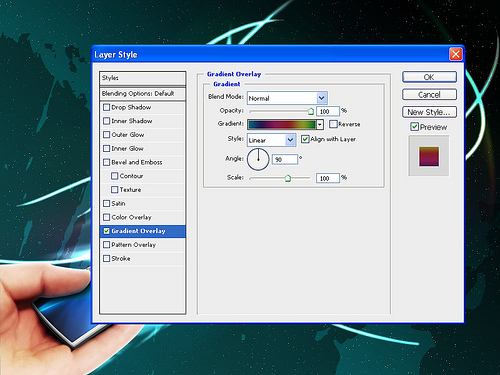The height and width of the screenshot is (375, 500).
Task: Enable Color Overlay checkbox
Action: pos(107,217)
